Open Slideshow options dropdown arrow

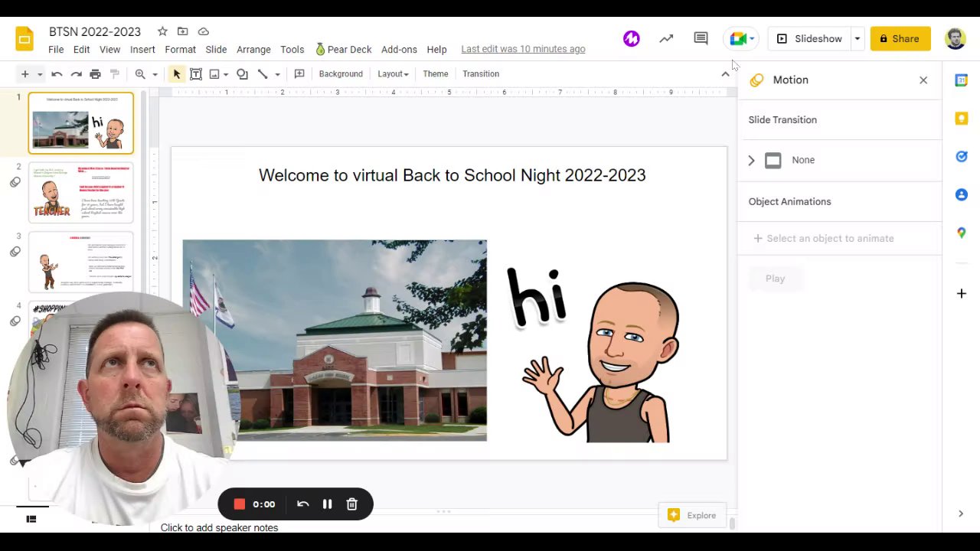pos(857,38)
